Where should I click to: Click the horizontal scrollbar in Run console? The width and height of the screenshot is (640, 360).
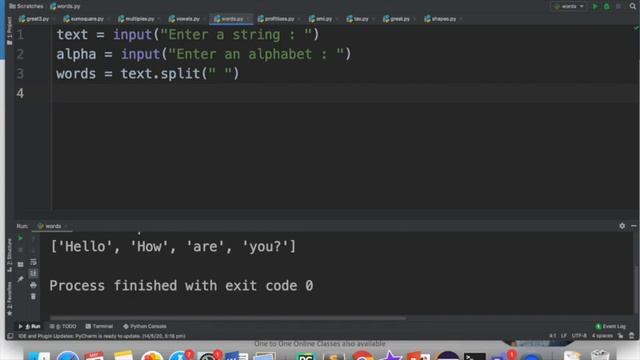coord(228,318)
